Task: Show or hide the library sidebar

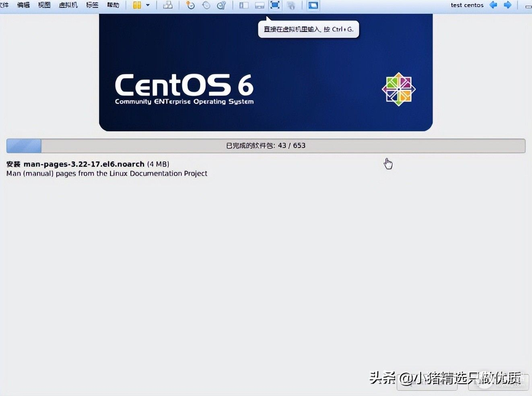Action: [x=244, y=5]
